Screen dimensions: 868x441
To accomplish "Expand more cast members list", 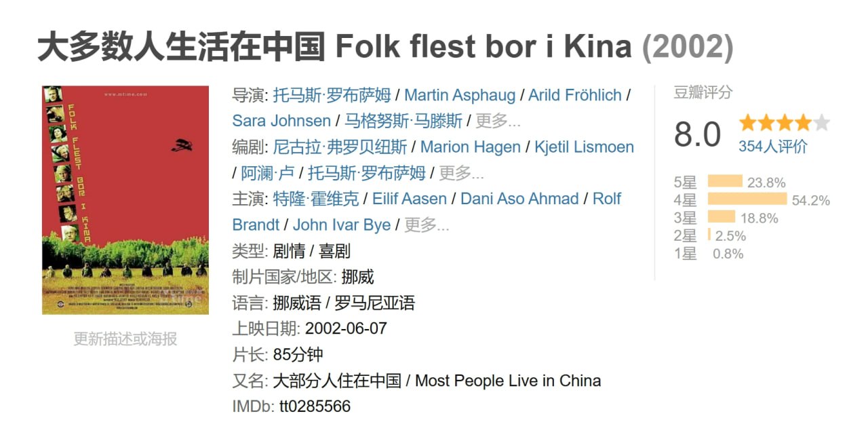I will tap(427, 225).
